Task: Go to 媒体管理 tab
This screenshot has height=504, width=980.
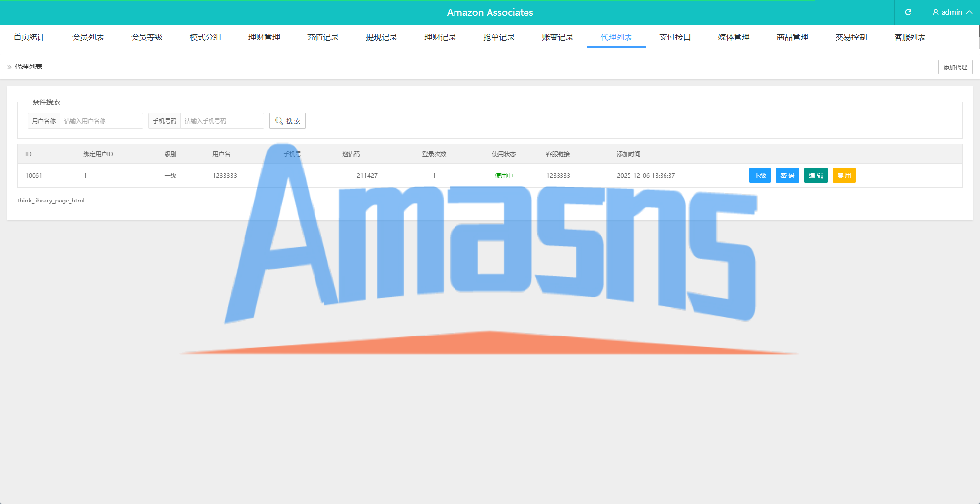Action: (x=734, y=37)
